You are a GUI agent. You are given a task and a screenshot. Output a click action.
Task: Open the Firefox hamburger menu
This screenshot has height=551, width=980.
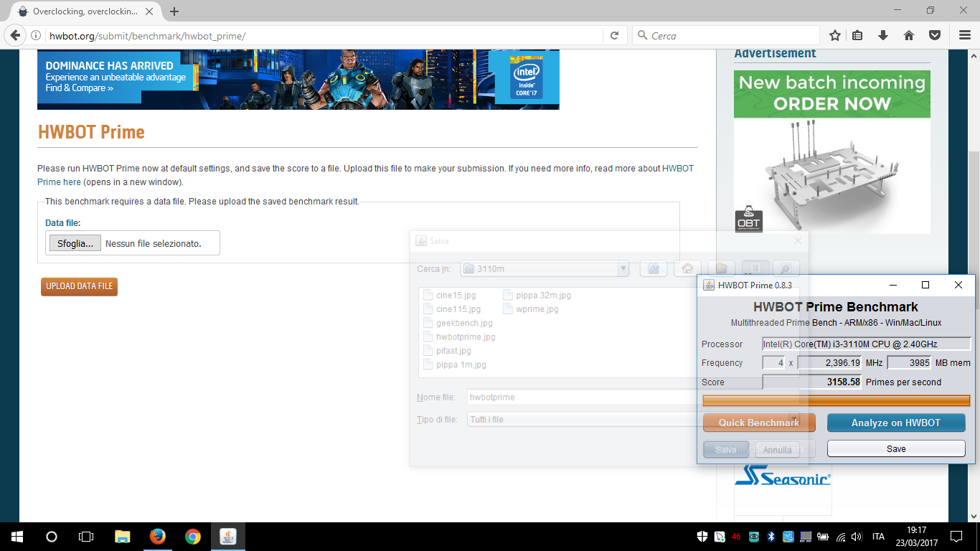tap(965, 35)
